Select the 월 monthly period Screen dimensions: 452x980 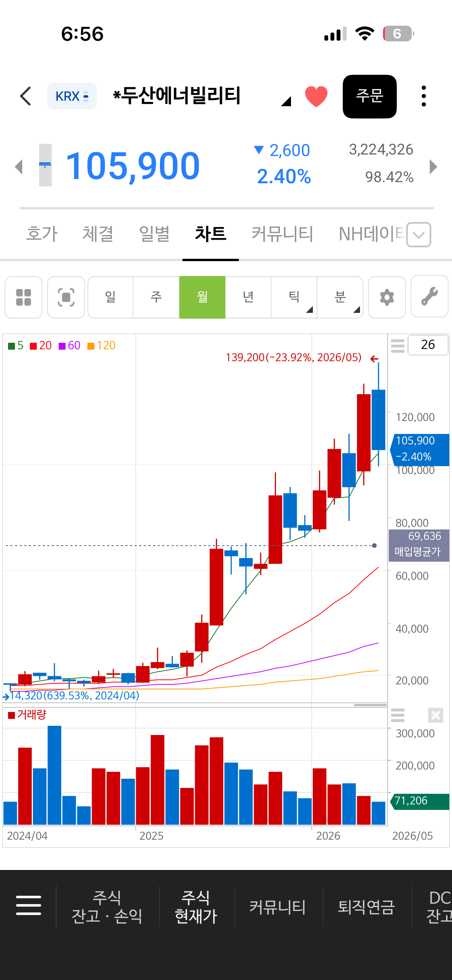pyautogui.click(x=202, y=297)
